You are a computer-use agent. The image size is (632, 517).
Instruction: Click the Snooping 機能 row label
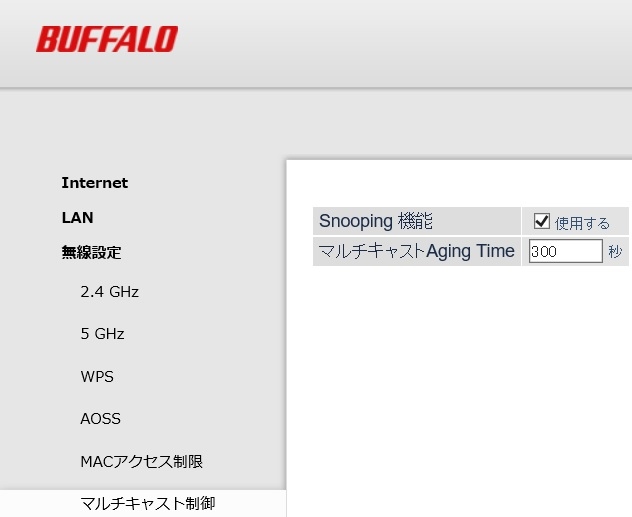pos(376,221)
